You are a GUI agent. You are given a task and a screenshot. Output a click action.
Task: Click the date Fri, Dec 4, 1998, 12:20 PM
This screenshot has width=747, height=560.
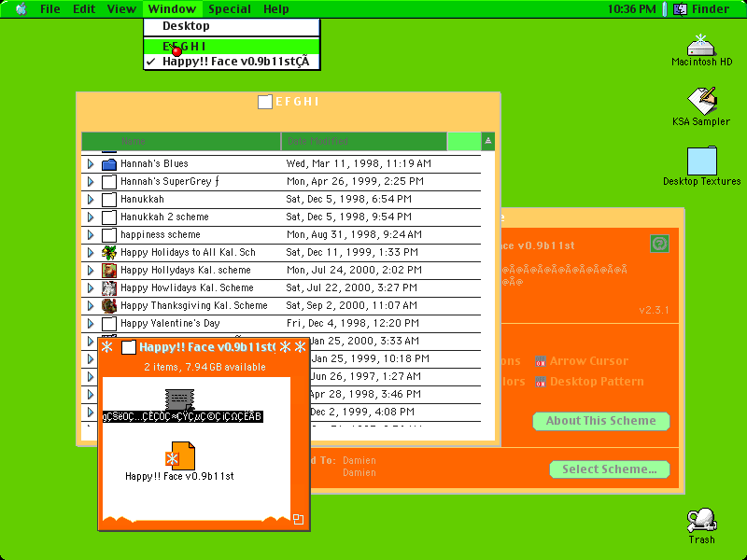[x=353, y=323]
